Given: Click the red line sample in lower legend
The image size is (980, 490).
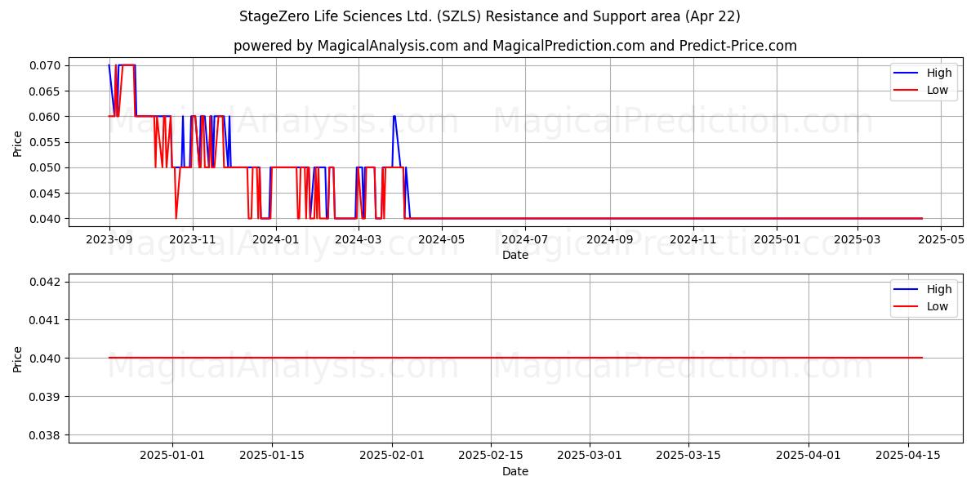Looking at the screenshot, I should pyautogui.click(x=906, y=307).
